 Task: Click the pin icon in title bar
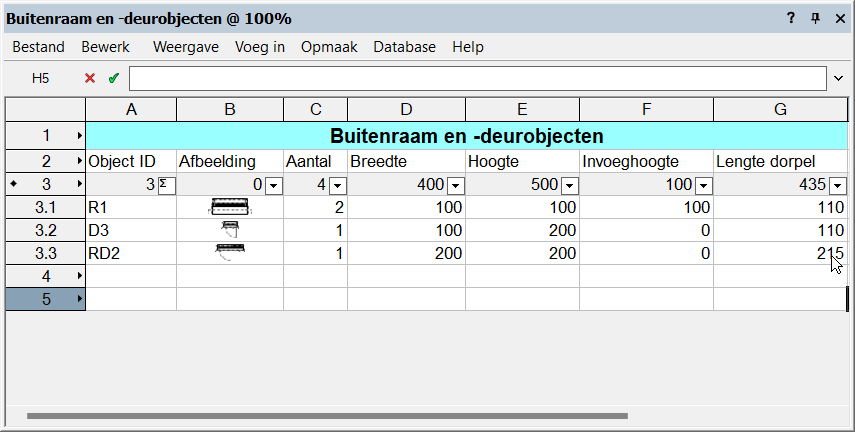pyautogui.click(x=815, y=18)
